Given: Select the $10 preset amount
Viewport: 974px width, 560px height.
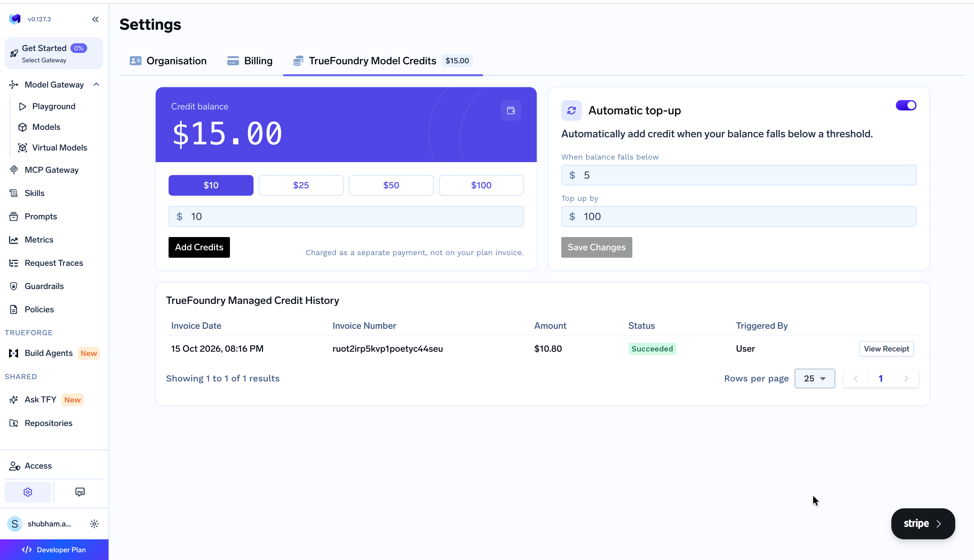Looking at the screenshot, I should (211, 185).
